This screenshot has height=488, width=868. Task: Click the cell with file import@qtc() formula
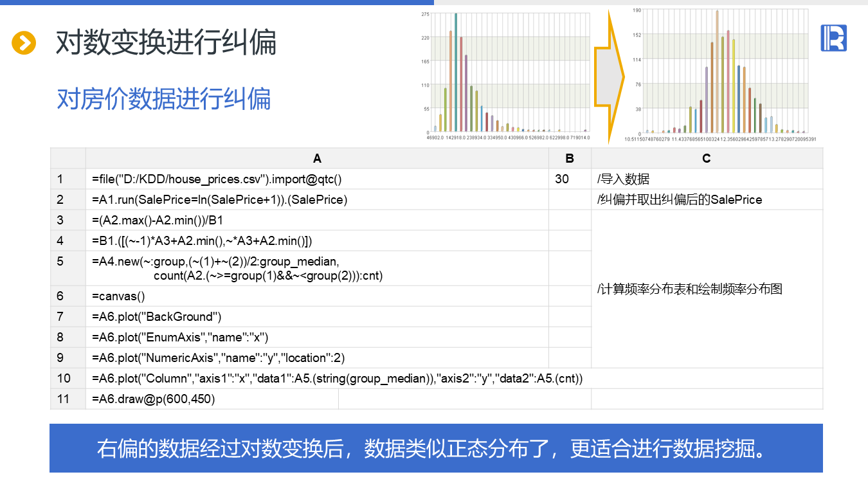[x=317, y=179]
